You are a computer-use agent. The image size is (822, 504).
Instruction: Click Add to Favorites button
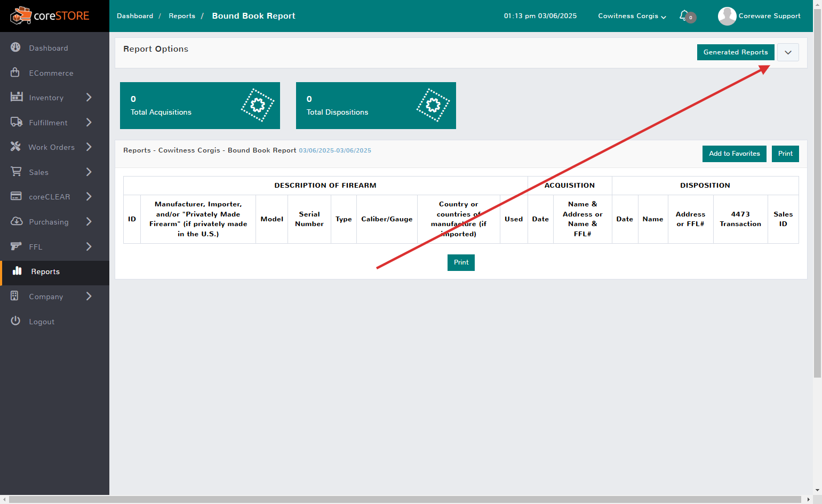pyautogui.click(x=735, y=154)
